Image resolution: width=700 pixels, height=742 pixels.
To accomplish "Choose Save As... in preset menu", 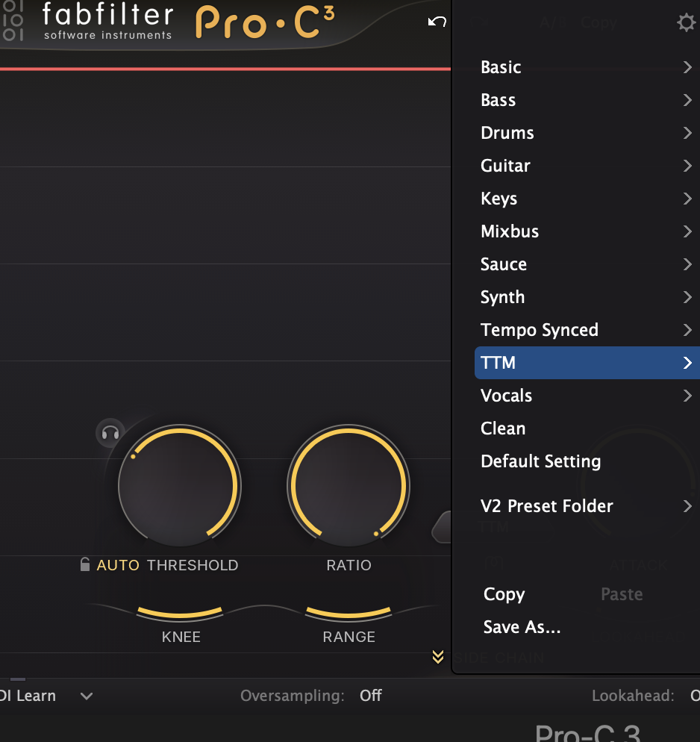I will coord(522,627).
